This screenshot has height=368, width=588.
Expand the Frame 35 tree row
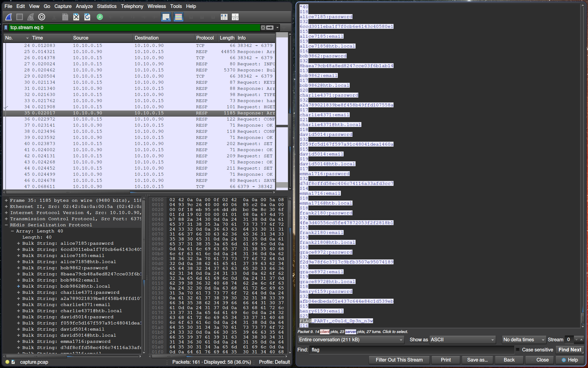[6, 201]
